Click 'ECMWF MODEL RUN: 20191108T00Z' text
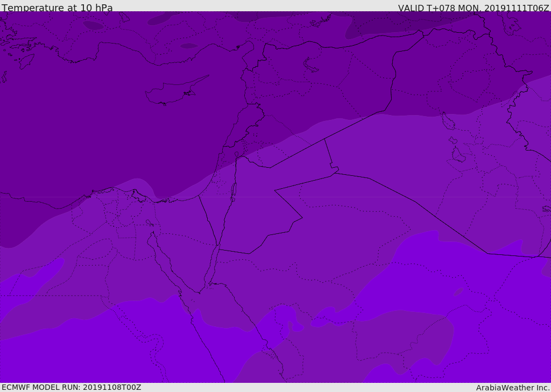 point(72,387)
